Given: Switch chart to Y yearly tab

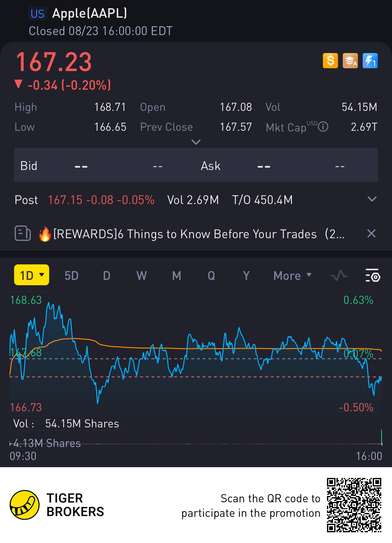Looking at the screenshot, I should 246,275.
